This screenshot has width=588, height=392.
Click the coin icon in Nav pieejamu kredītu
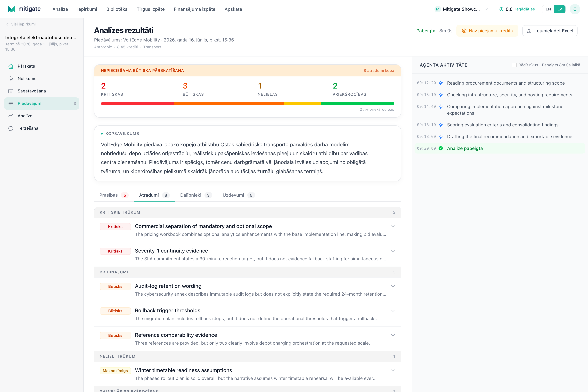(x=464, y=31)
